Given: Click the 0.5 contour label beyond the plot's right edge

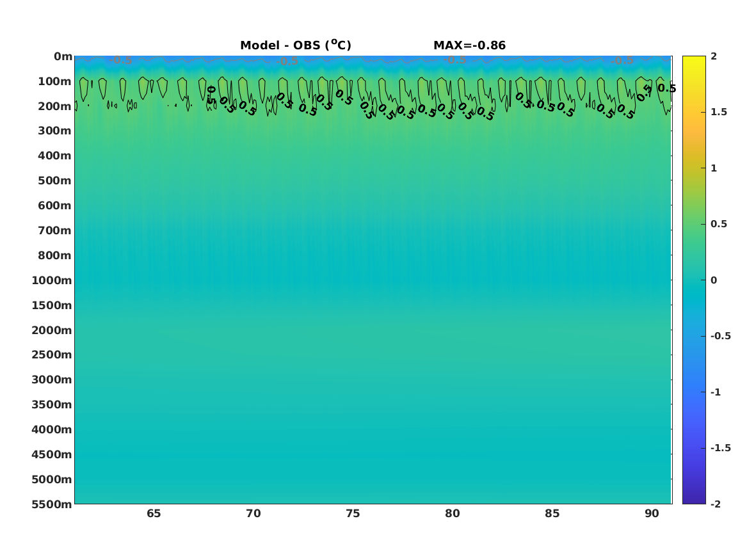Looking at the screenshot, I should coord(667,88).
